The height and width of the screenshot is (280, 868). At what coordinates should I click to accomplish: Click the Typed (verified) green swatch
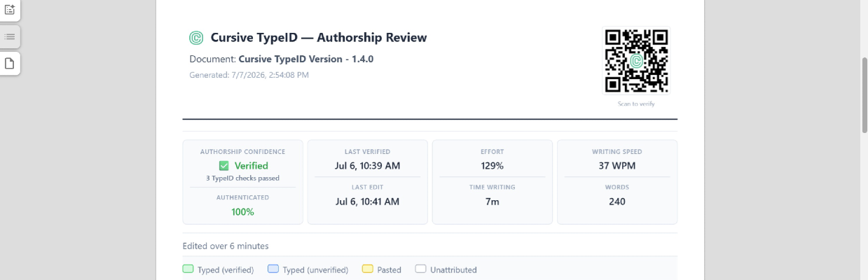point(188,269)
